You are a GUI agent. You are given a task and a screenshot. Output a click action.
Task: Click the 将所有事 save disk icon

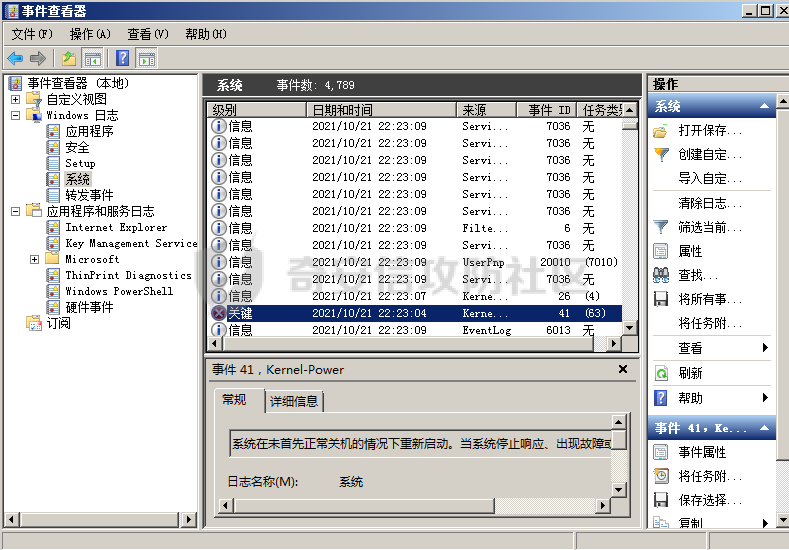[661, 299]
